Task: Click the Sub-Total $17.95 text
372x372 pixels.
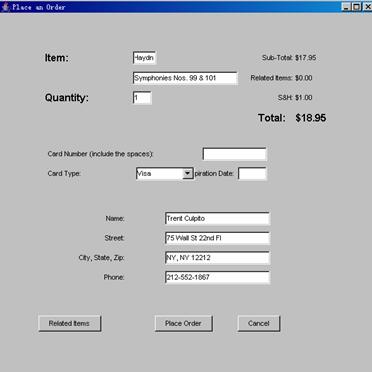Action: [x=289, y=58]
